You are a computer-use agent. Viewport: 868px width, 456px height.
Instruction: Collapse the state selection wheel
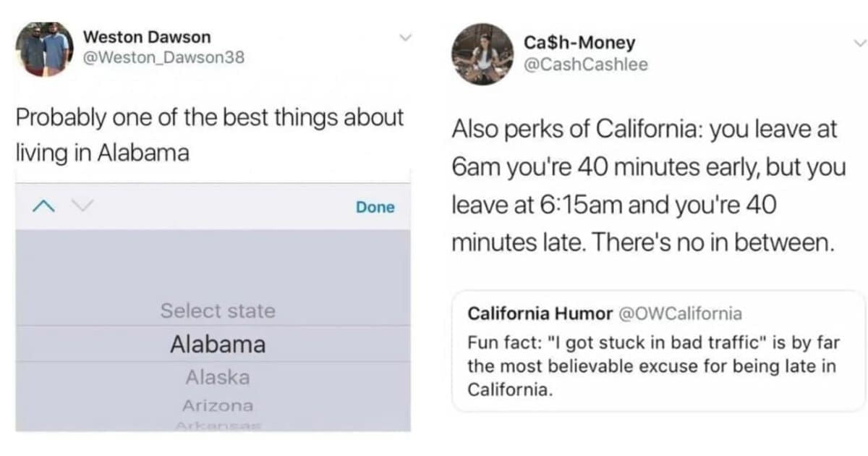click(x=375, y=206)
